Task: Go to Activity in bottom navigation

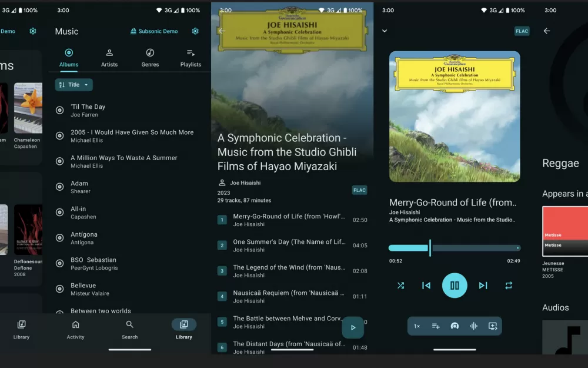Action: (75, 330)
